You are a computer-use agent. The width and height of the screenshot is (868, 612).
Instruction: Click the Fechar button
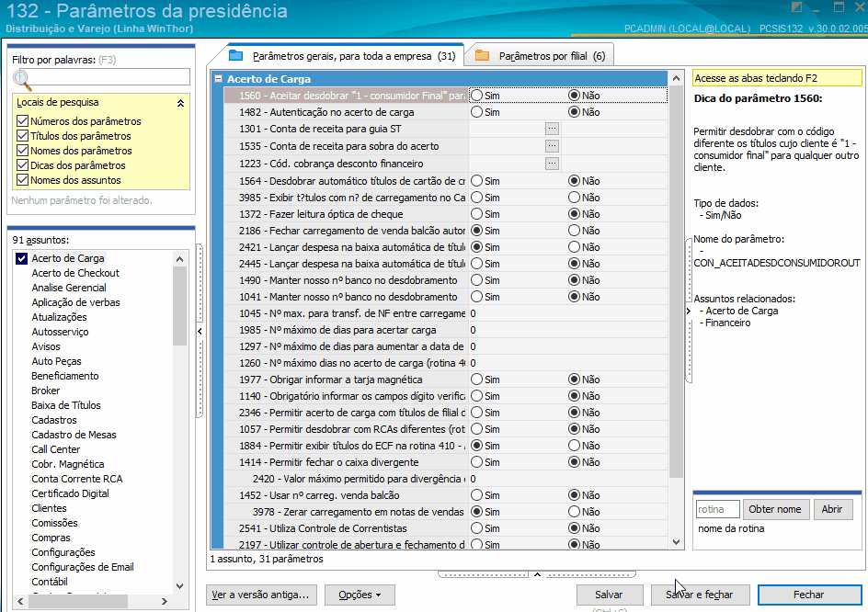809,595
